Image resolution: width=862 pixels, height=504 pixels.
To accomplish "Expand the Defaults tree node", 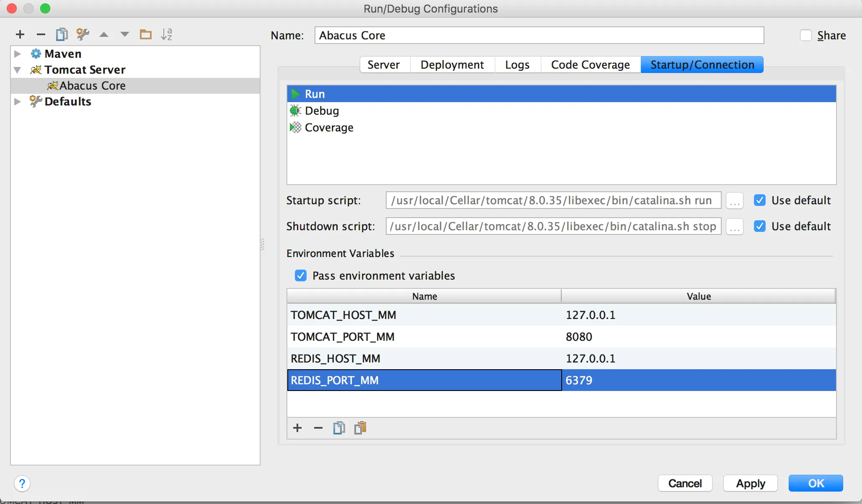I will pyautogui.click(x=18, y=101).
